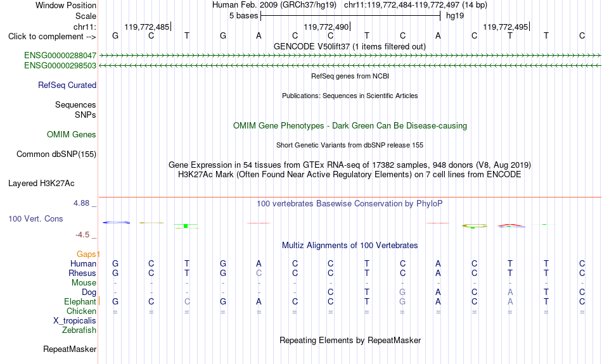Click the H3K27Ac Mark ENCODE track title
The width and height of the screenshot is (602, 364).
click(350, 175)
